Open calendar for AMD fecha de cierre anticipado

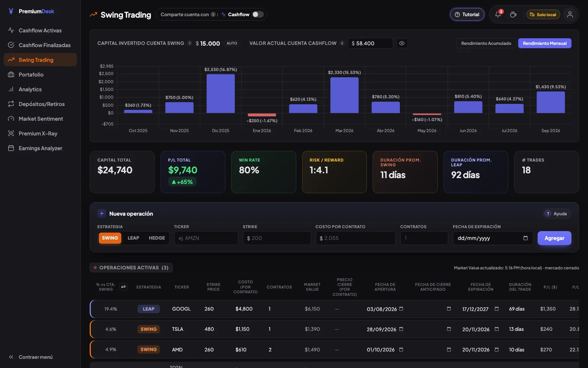tap(449, 349)
